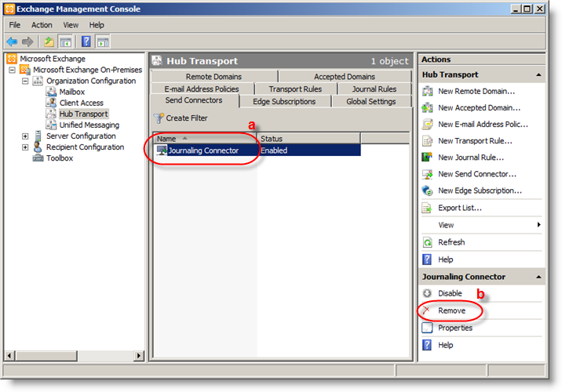Click the Disable gear icon

427,293
